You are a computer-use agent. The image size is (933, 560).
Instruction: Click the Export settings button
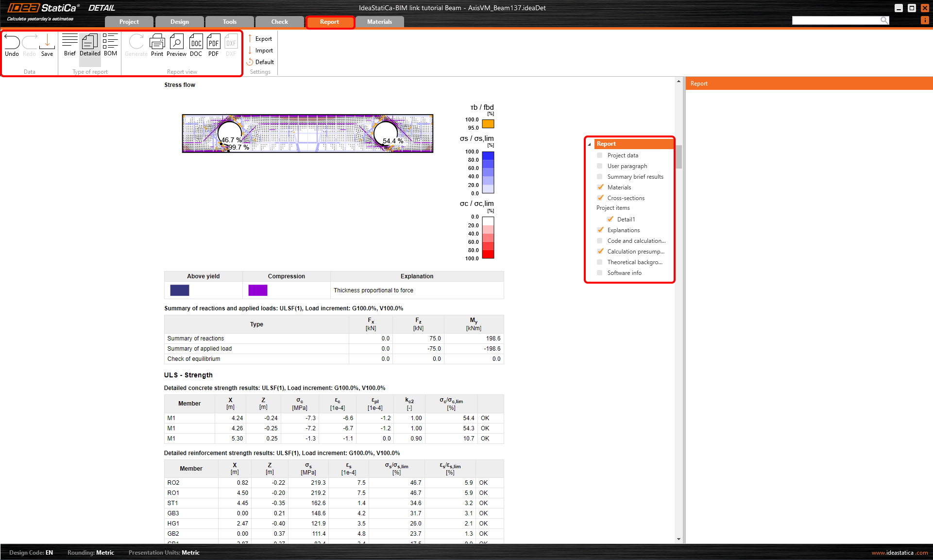[263, 39]
